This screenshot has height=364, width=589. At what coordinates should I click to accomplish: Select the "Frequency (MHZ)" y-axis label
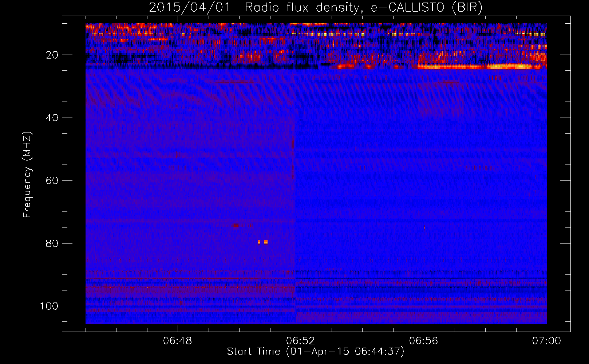pyautogui.click(x=28, y=175)
